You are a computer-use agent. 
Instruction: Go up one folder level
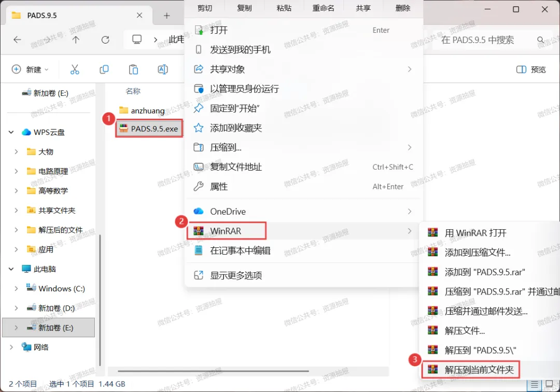(x=76, y=39)
